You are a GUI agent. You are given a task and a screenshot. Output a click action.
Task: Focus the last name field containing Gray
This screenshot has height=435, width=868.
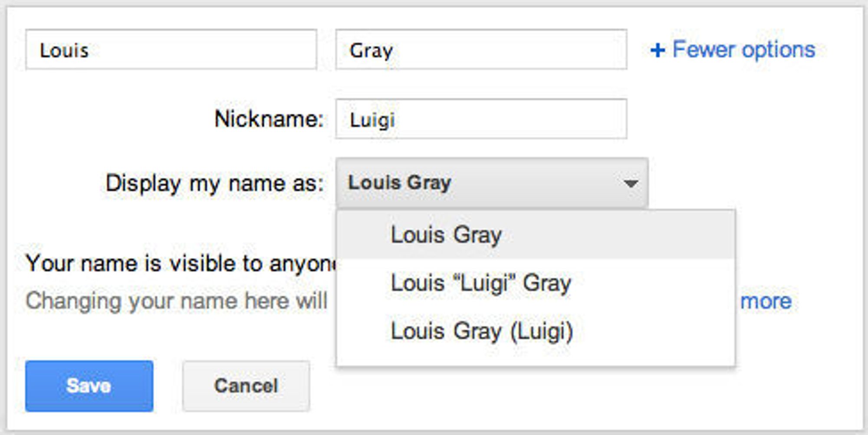pyautogui.click(x=481, y=49)
